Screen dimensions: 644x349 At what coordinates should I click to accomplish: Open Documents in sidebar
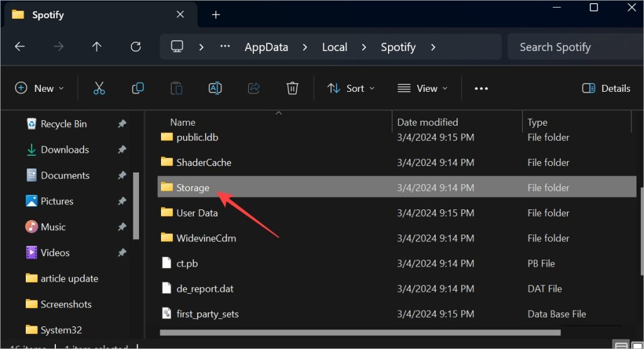(x=65, y=175)
